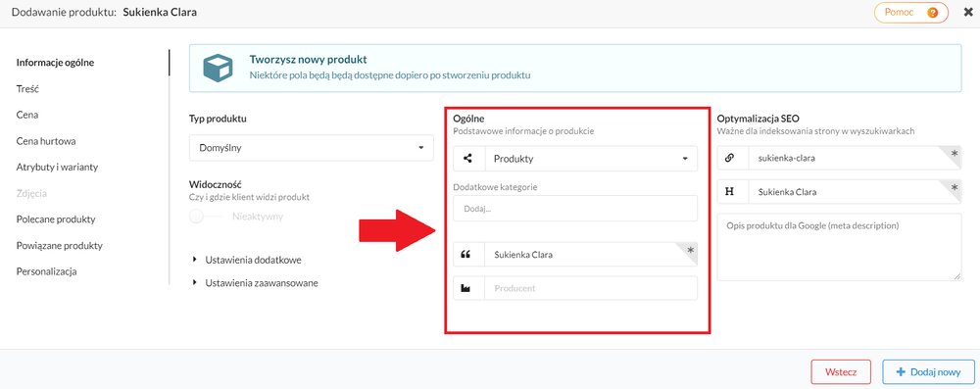The height and width of the screenshot is (389, 980).
Task: Click the Dodatkowe kategorie Dodaj field
Action: [x=575, y=209]
